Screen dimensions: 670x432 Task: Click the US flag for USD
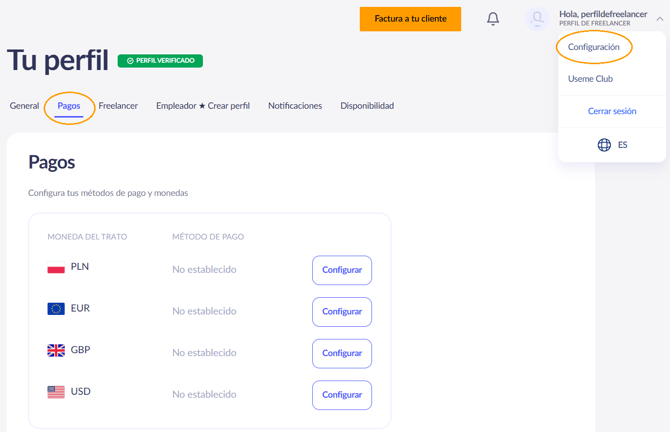coord(56,392)
